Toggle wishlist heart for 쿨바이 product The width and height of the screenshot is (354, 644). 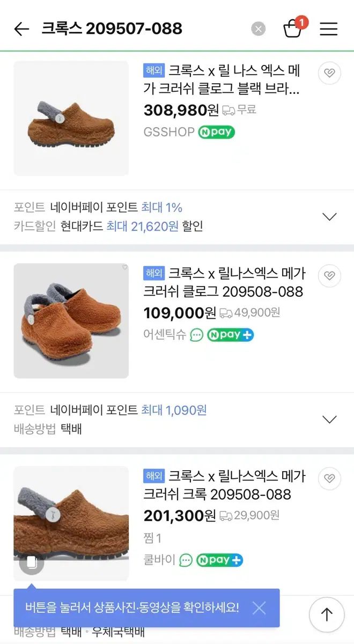coord(329,478)
